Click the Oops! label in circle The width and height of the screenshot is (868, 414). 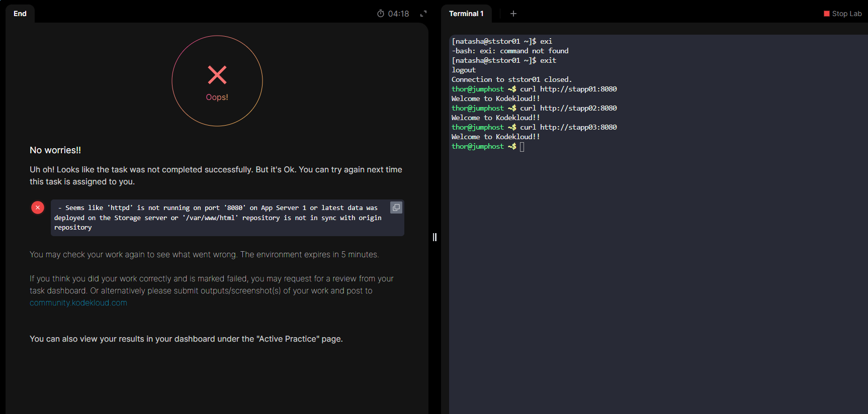pyautogui.click(x=217, y=97)
